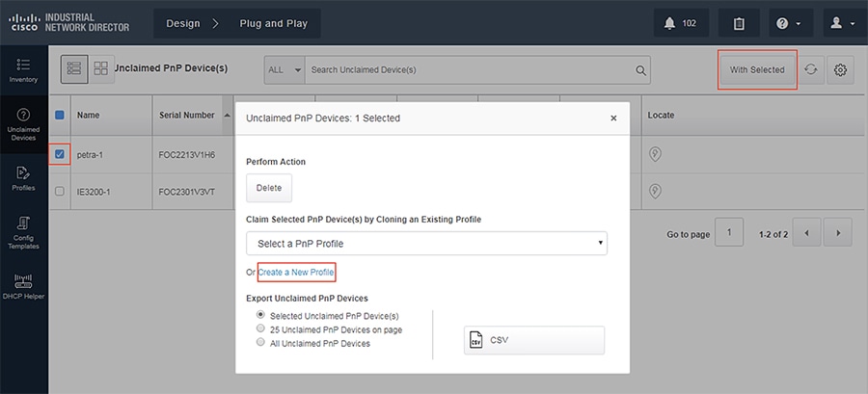Go to the previous page arrow
868x394 pixels.
point(806,234)
